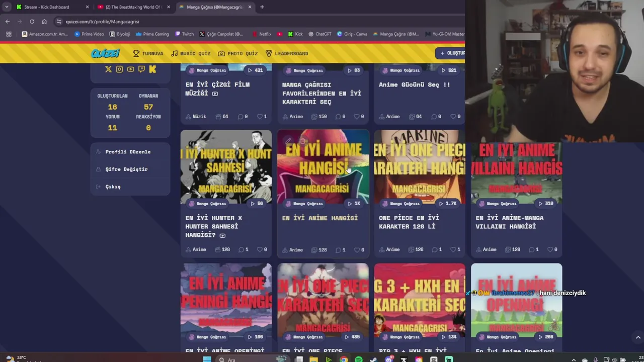Click the comment icon on En İyi Hunter X Hunter Sahnesi
644x362 pixels.
point(241,249)
